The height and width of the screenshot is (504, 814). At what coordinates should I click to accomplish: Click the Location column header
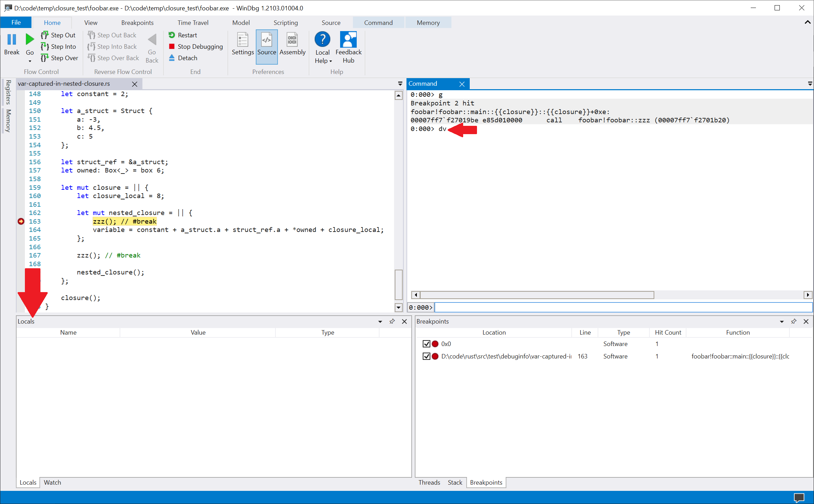pos(494,332)
